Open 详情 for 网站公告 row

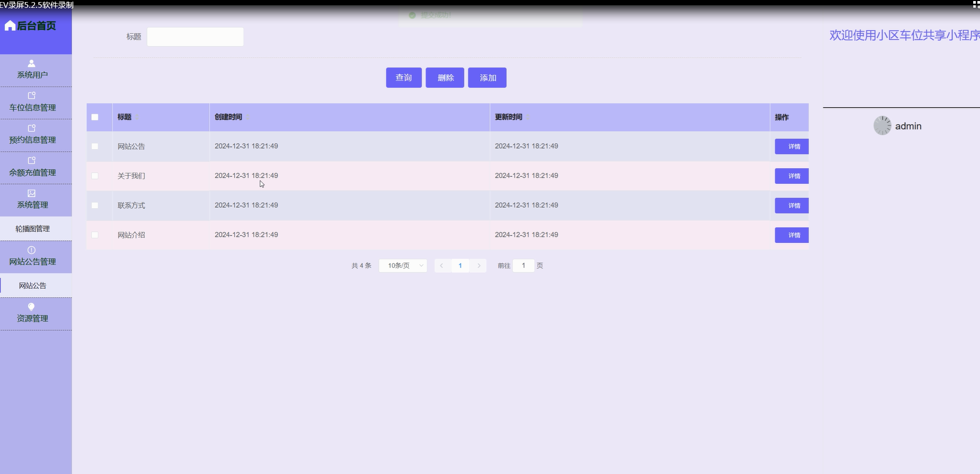point(791,146)
